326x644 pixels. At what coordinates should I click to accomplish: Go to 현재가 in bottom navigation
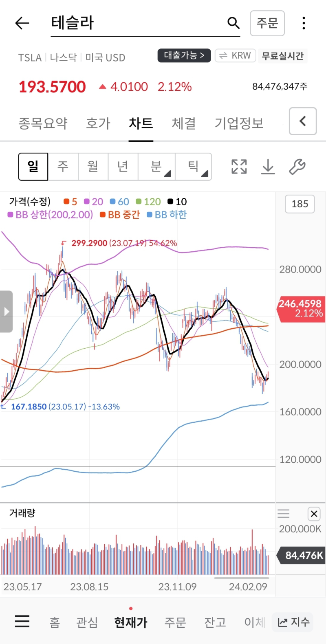tap(131, 622)
